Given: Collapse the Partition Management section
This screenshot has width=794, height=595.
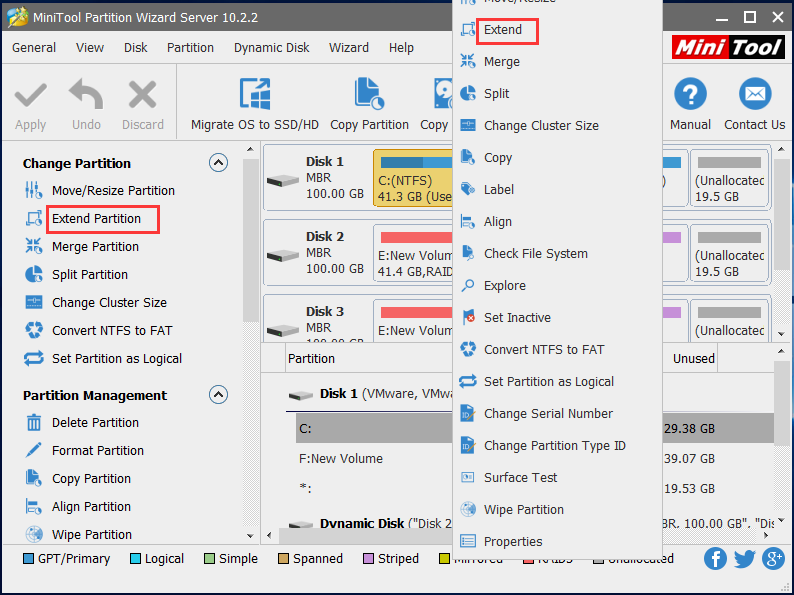Looking at the screenshot, I should tap(218, 394).
